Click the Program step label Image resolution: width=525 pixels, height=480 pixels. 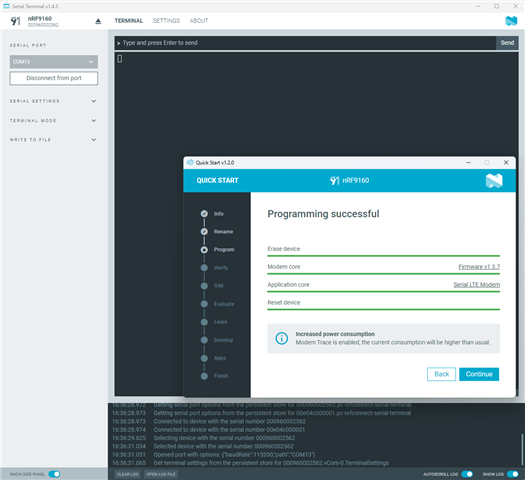click(224, 250)
